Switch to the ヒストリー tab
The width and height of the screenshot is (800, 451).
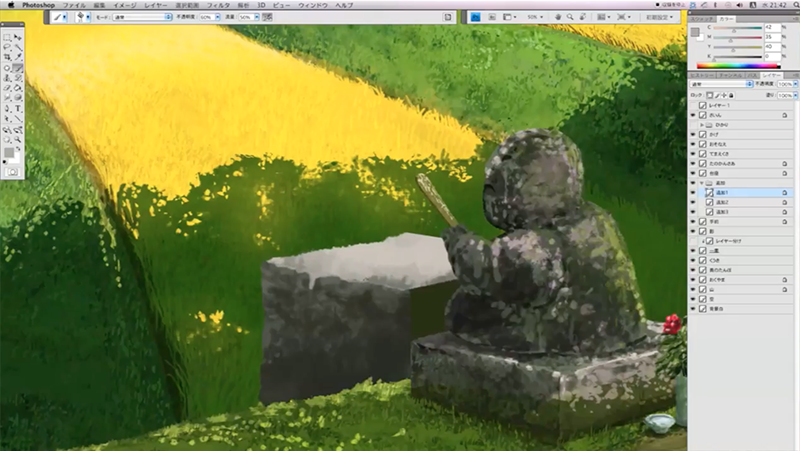pyautogui.click(x=703, y=75)
